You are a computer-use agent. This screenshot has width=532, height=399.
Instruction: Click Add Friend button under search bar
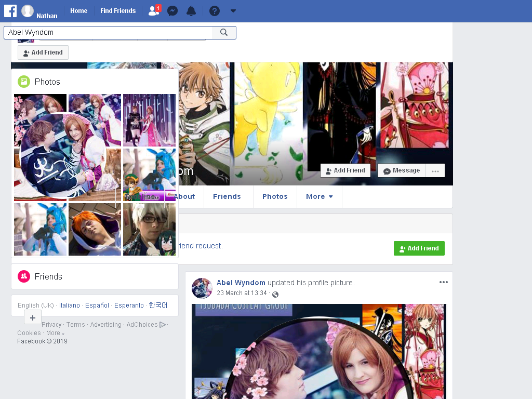point(43,52)
